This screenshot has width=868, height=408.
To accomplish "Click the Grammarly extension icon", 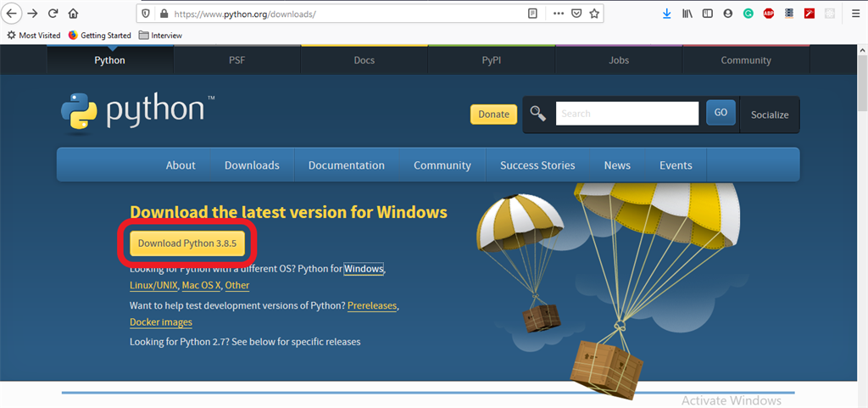I will coord(748,14).
